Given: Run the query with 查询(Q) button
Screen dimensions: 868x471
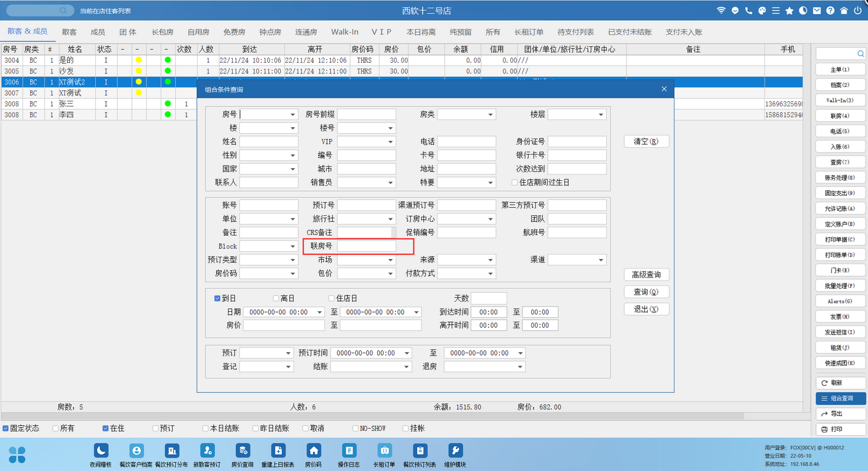Looking at the screenshot, I should pos(647,292).
